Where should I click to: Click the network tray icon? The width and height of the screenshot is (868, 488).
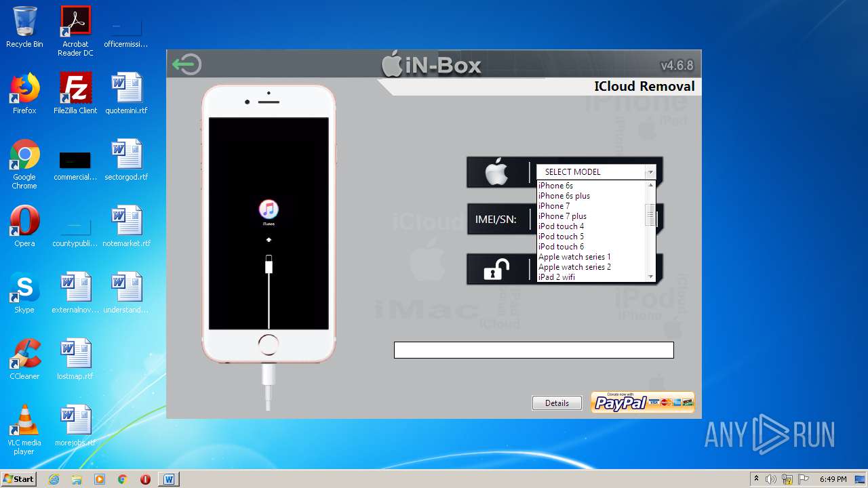click(x=787, y=479)
